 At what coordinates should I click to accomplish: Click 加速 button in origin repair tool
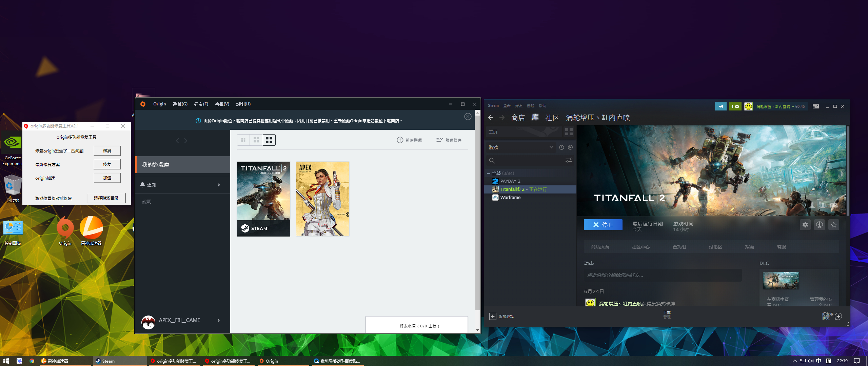pos(107,178)
